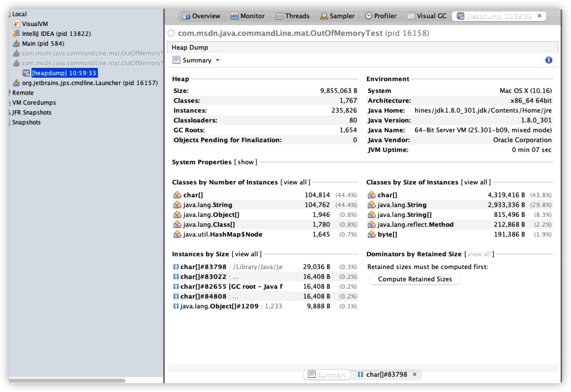571x392 pixels.
Task: Click the info icon in Heap Dump toolbar
Action: pos(549,60)
